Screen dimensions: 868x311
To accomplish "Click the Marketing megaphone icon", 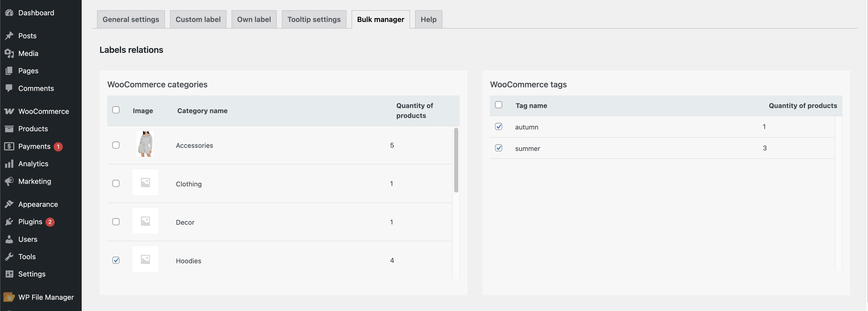I will coord(9,181).
